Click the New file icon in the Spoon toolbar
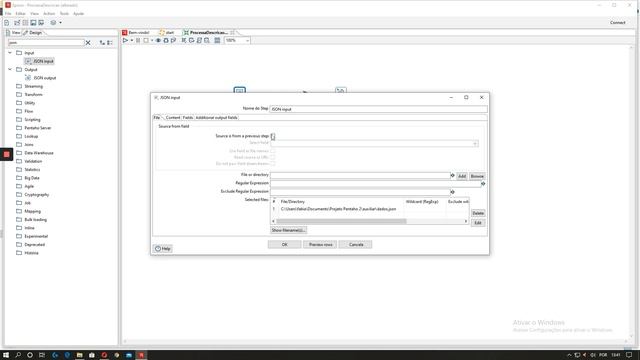Image resolution: width=640 pixels, height=360 pixels. tap(7, 23)
